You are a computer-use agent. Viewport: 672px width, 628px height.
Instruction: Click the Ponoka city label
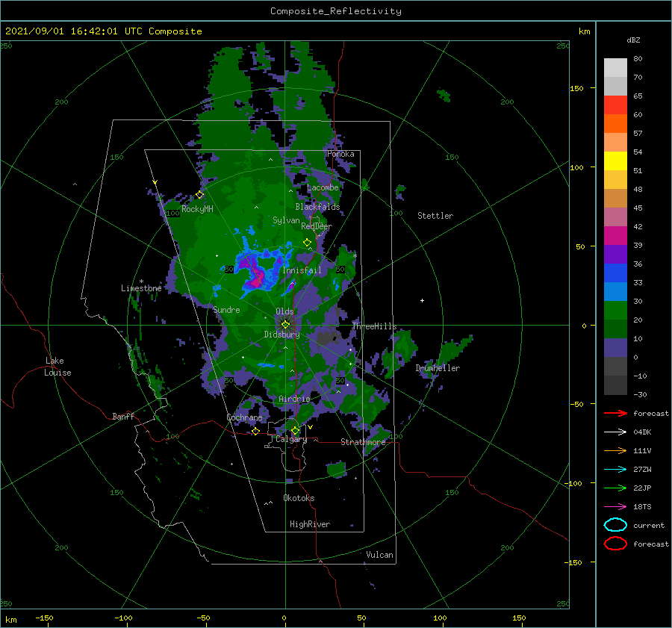point(340,154)
